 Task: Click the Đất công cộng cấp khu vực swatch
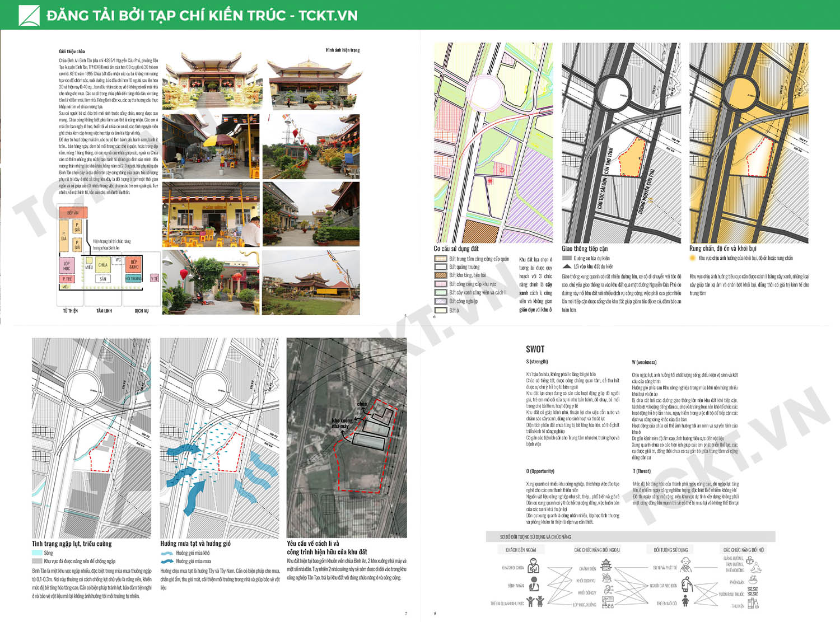(x=440, y=284)
